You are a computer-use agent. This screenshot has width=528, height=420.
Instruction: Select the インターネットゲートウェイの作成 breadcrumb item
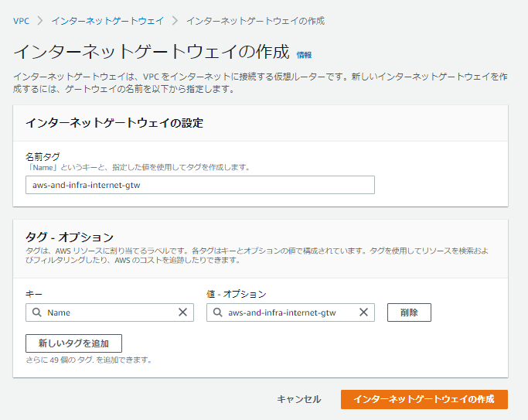pyautogui.click(x=255, y=21)
